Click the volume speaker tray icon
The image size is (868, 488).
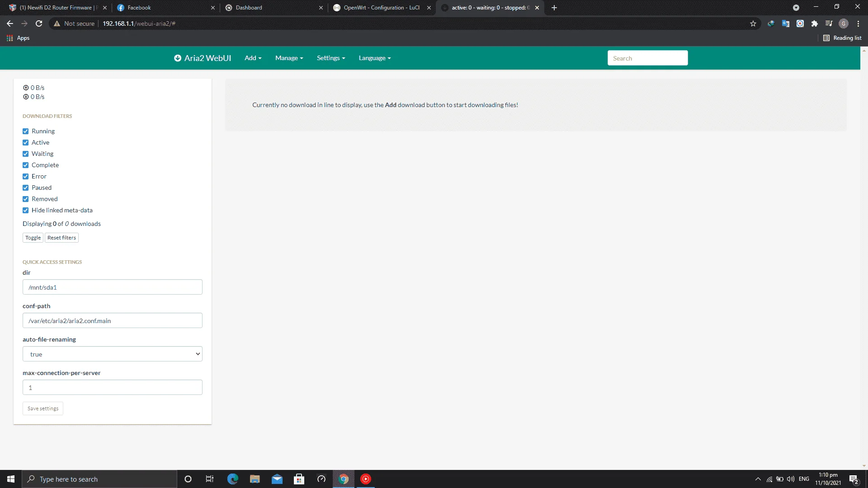pyautogui.click(x=791, y=479)
